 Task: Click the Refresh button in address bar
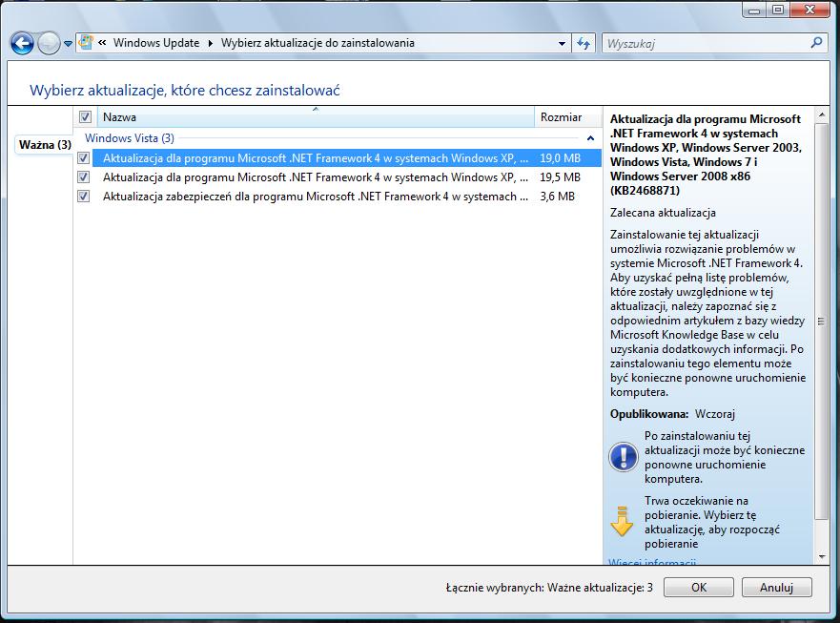coord(584,44)
